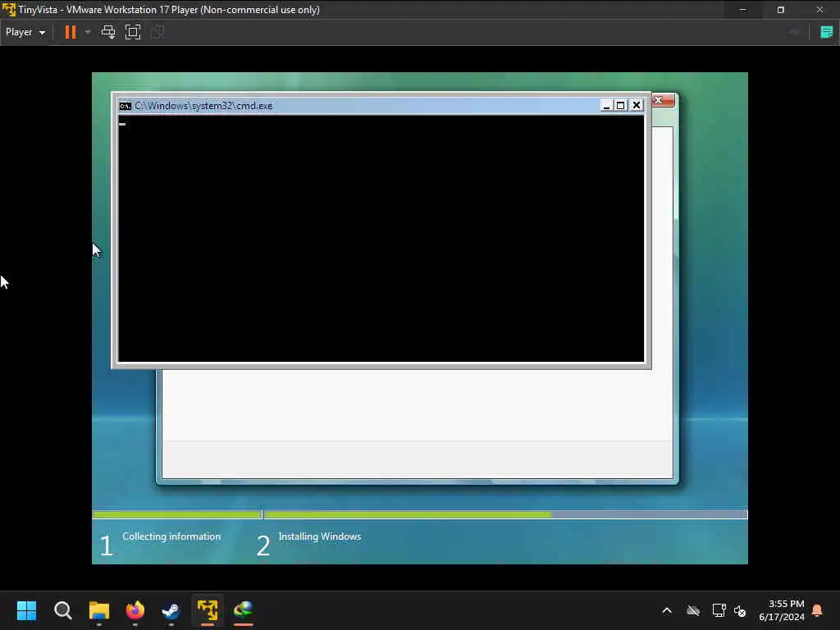Show hidden system tray icons
The width and height of the screenshot is (840, 630).
[x=667, y=610]
